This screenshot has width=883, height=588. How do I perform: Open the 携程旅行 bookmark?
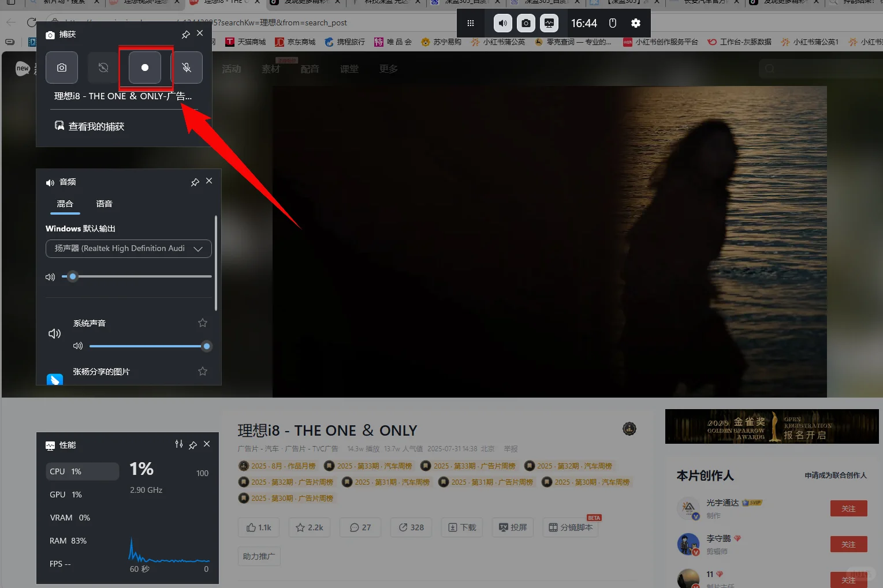[345, 42]
